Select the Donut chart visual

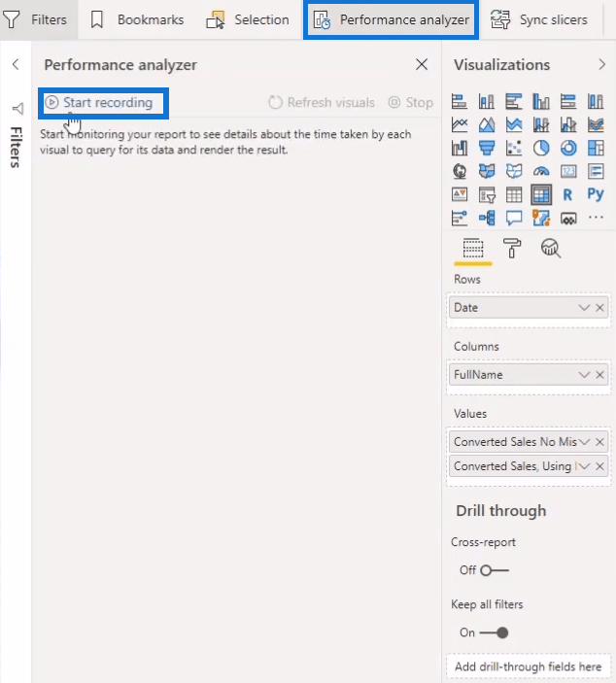(568, 148)
